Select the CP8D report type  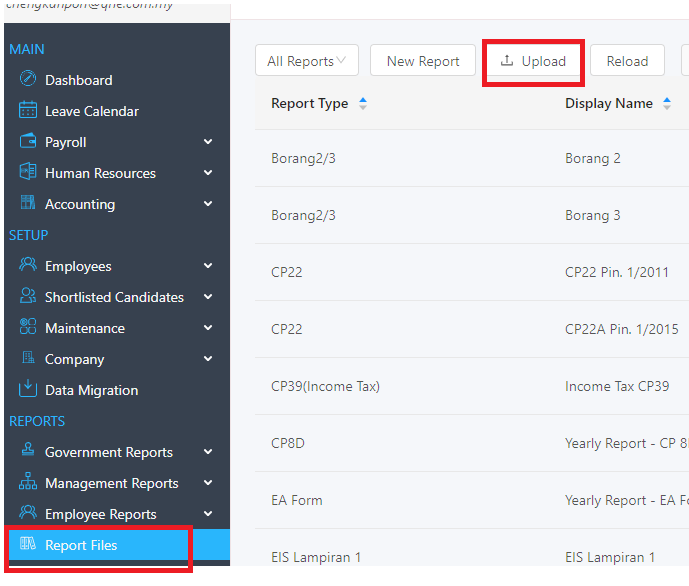pos(288,443)
